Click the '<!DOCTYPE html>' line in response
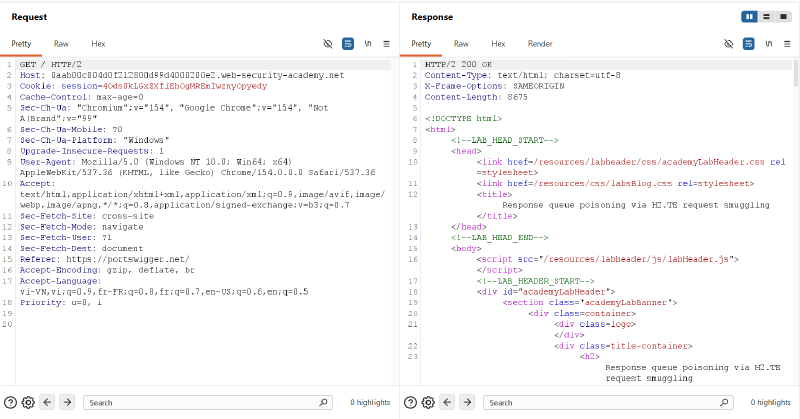This screenshot has width=800, height=419. [x=463, y=118]
